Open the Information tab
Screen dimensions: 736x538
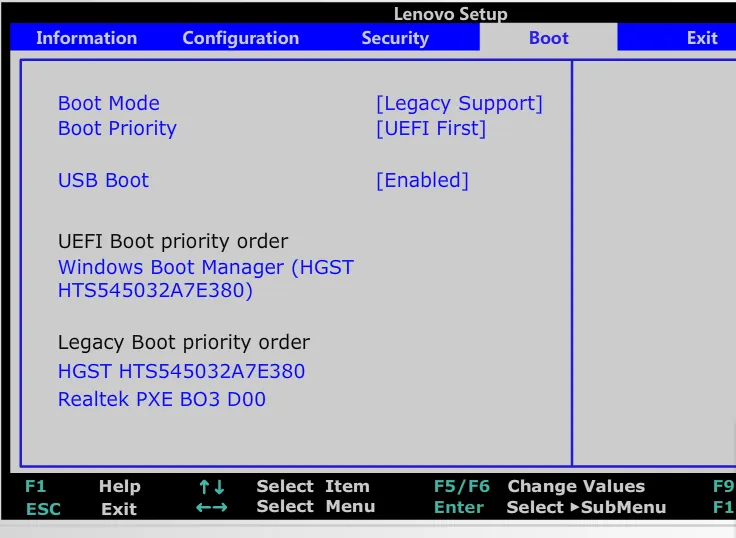pos(86,38)
